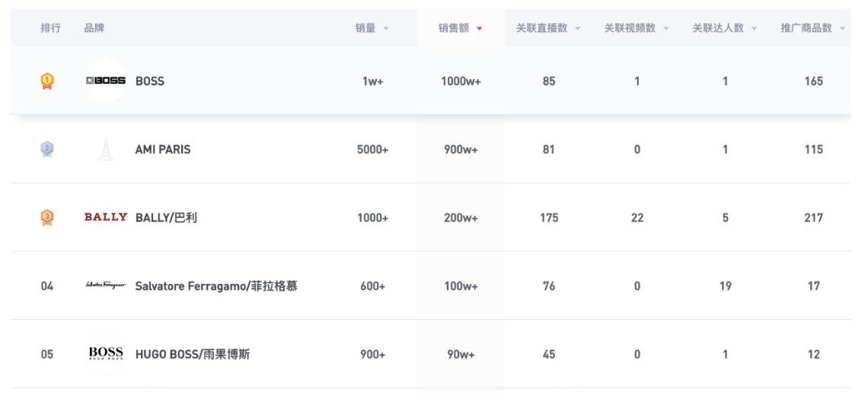The image size is (868, 399).
Task: Click the 品牌 column header
Action: pos(94,28)
